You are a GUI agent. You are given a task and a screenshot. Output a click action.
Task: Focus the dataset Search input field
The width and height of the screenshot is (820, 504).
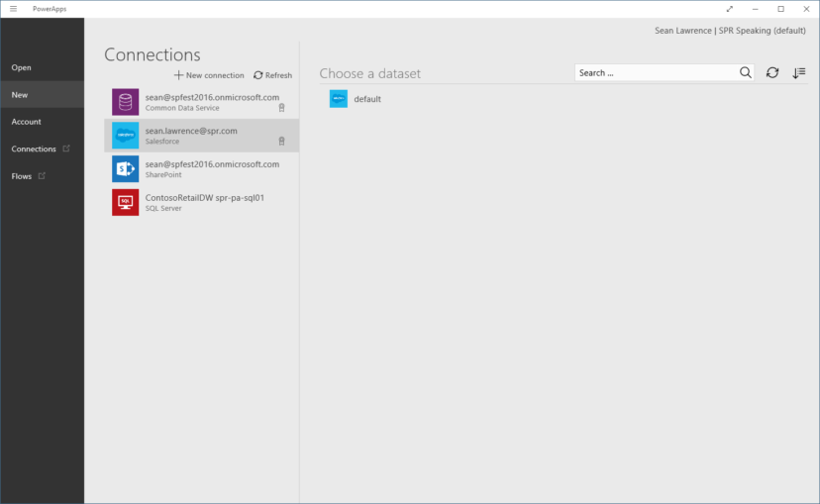coord(656,73)
